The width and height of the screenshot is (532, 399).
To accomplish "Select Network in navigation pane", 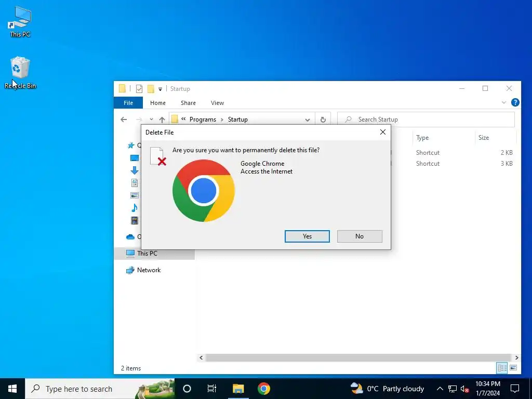I will click(x=149, y=270).
